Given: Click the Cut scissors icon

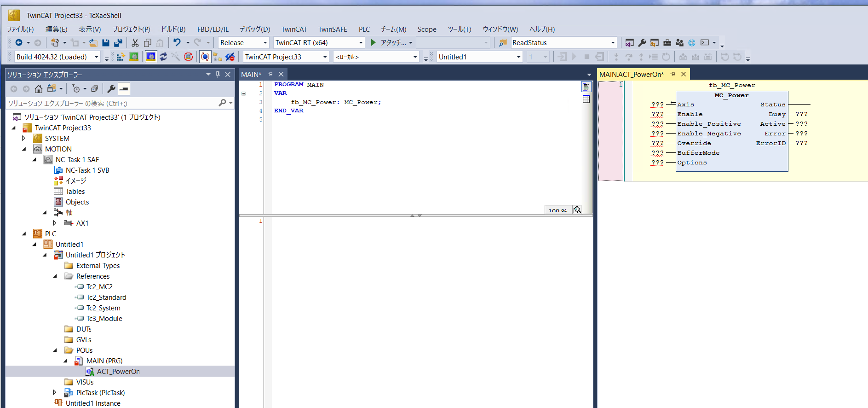Looking at the screenshot, I should 135,43.
